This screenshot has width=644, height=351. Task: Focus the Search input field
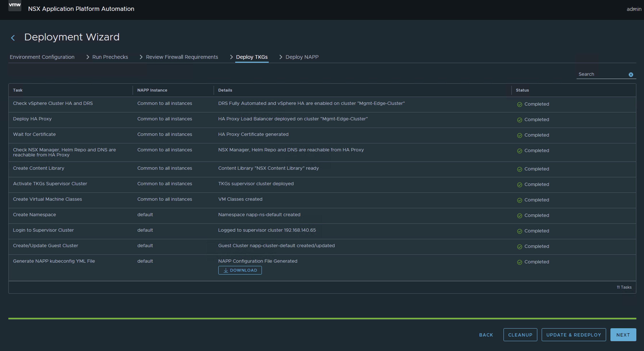point(601,74)
